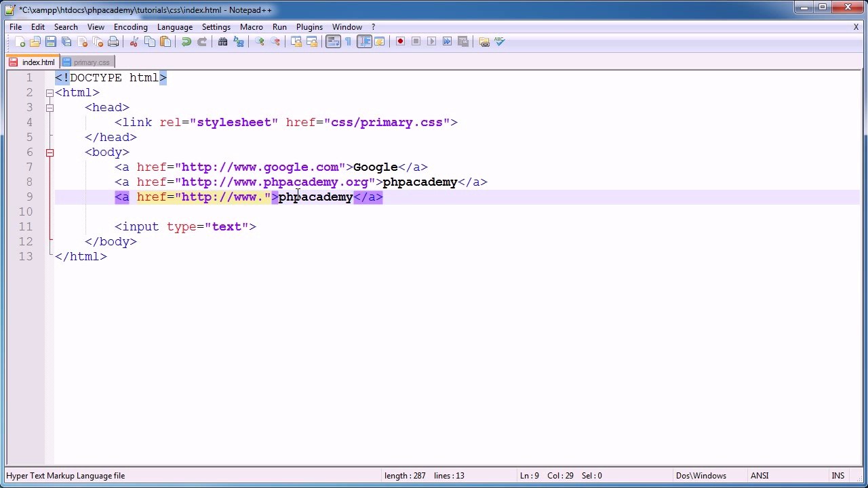Open the Plugins menu

(309, 27)
